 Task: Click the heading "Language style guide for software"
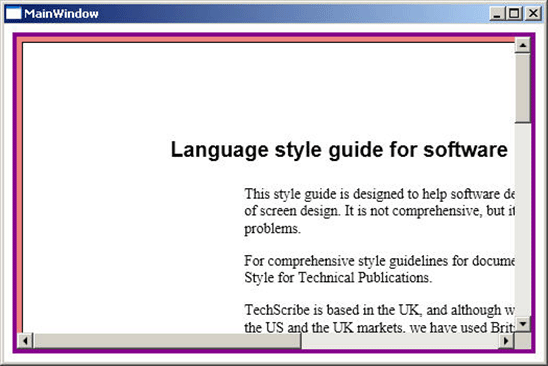pyautogui.click(x=339, y=150)
